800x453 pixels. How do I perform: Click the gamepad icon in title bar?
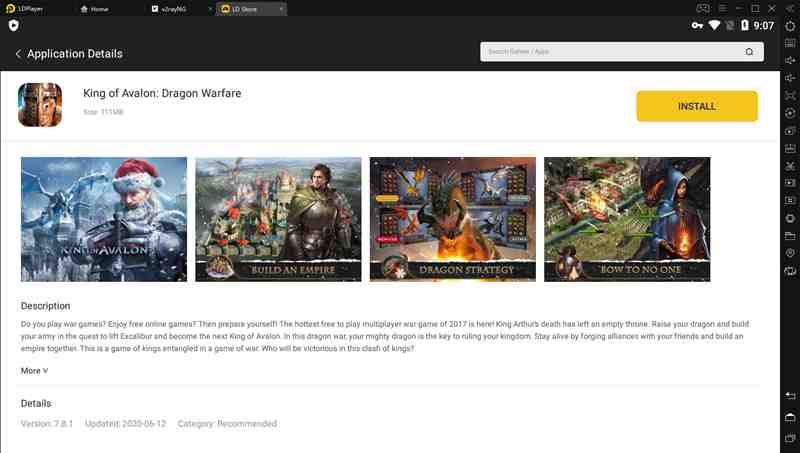point(703,8)
